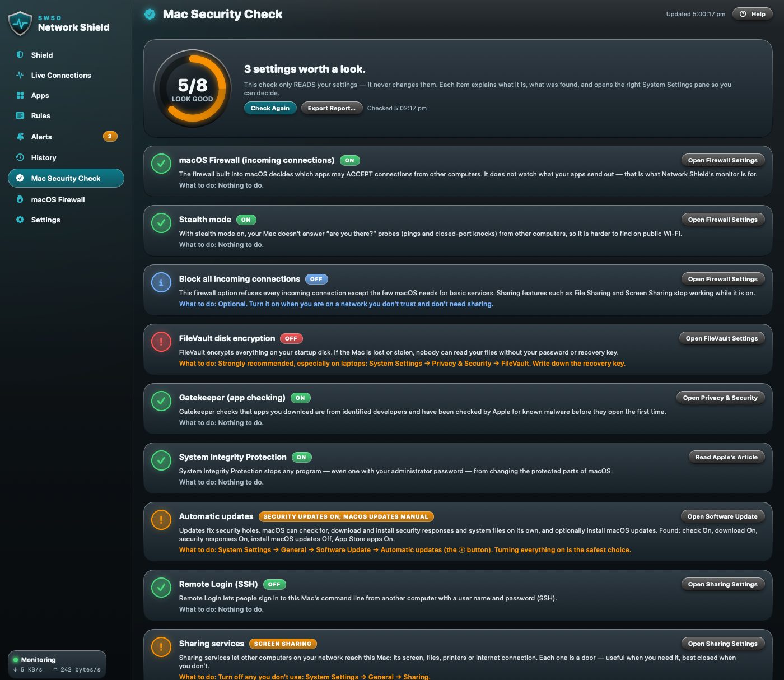Click Open Software Update button
The height and width of the screenshot is (680, 784).
coord(722,516)
